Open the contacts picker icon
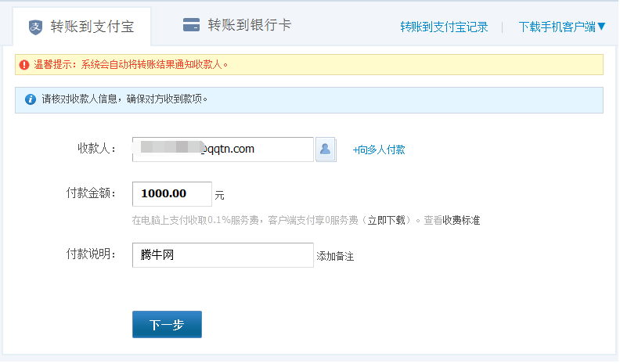Viewport: 620px width, 364px height. (x=326, y=150)
